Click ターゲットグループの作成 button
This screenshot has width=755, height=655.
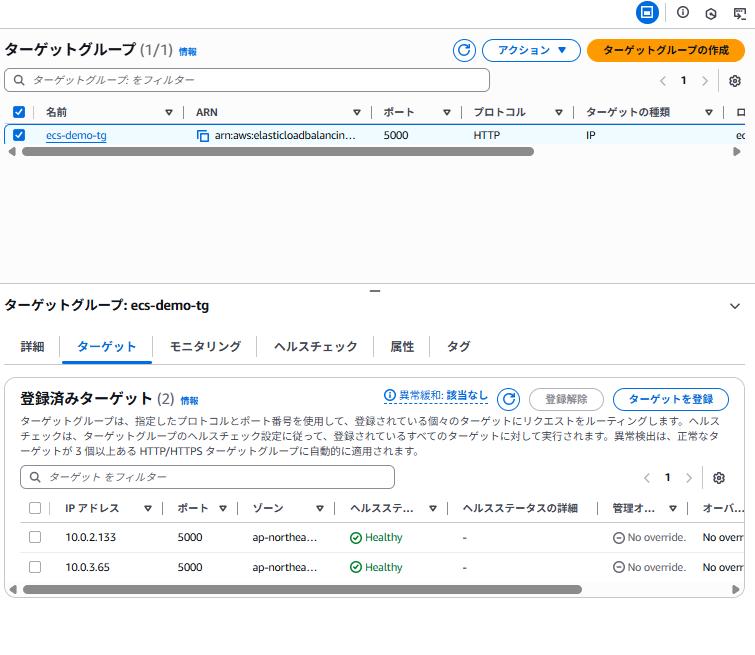[666, 50]
